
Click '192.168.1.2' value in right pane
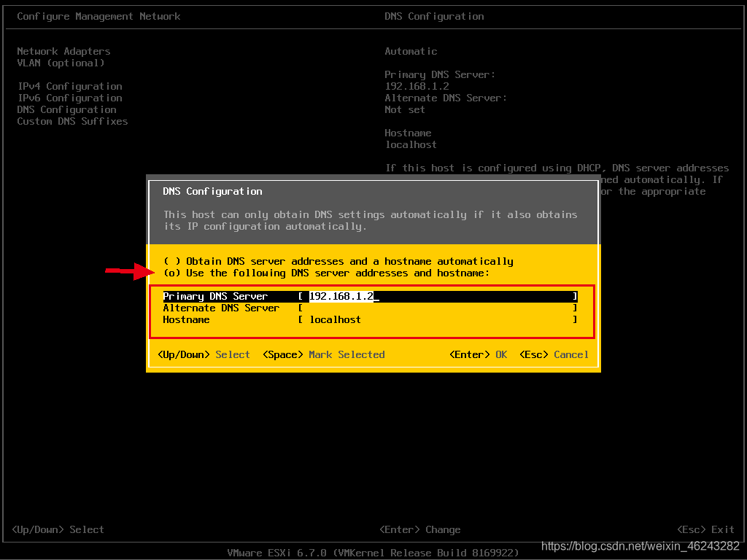point(417,86)
